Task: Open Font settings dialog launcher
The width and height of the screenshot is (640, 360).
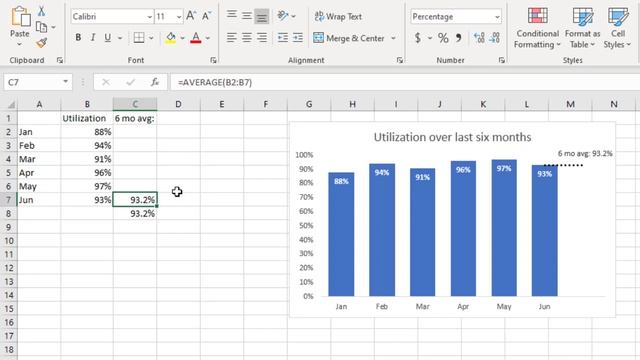Action: pos(213,60)
